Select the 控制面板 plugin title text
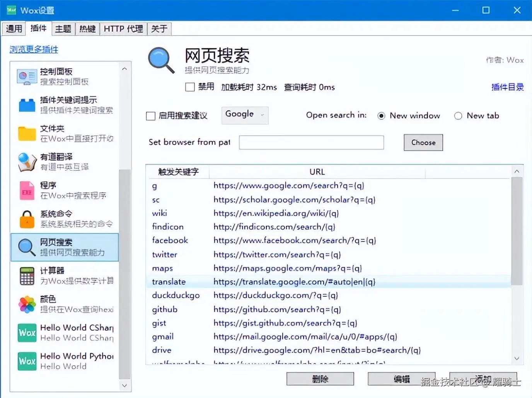532x398 pixels. [56, 71]
